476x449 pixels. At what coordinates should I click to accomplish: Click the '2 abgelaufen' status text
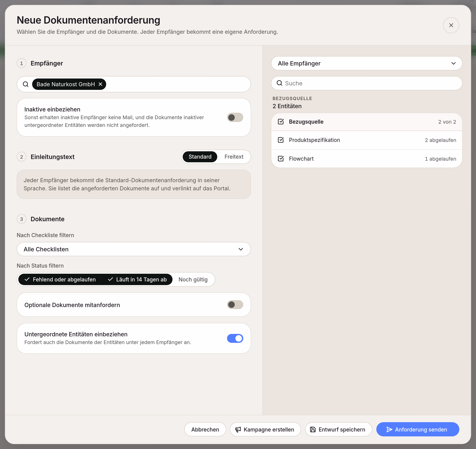pyautogui.click(x=440, y=140)
